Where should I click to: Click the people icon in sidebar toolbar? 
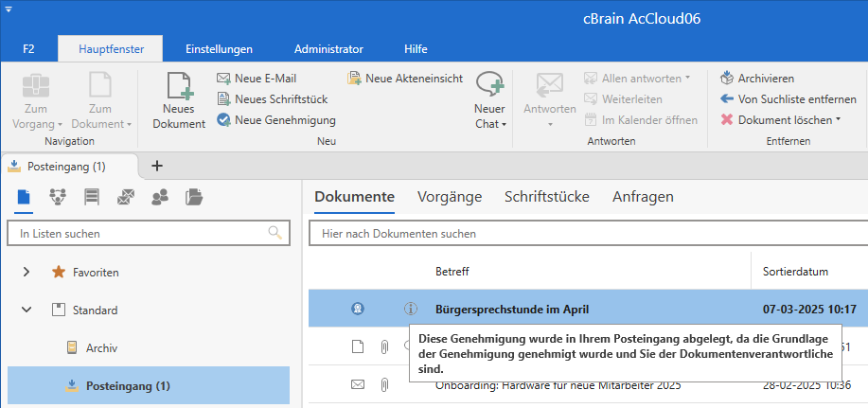tap(159, 197)
